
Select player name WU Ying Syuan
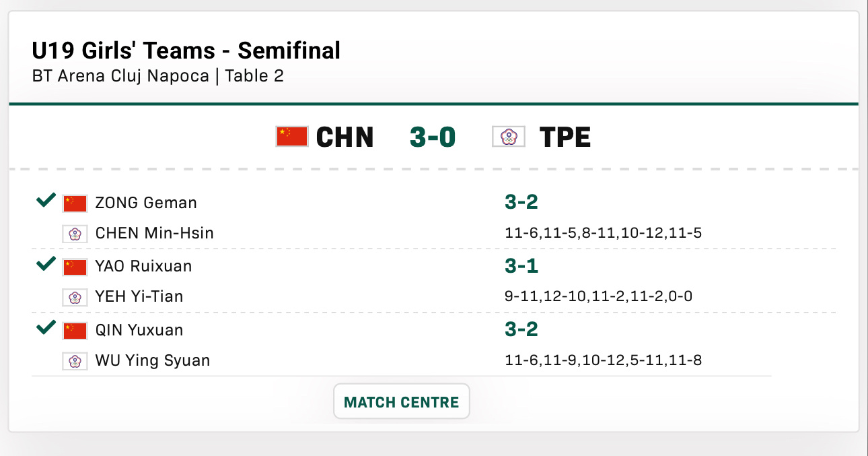[153, 361]
